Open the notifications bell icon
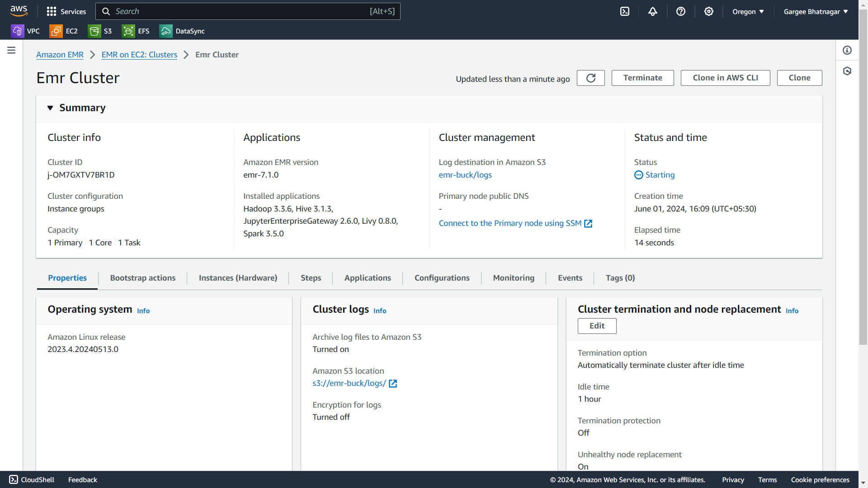 [653, 11]
